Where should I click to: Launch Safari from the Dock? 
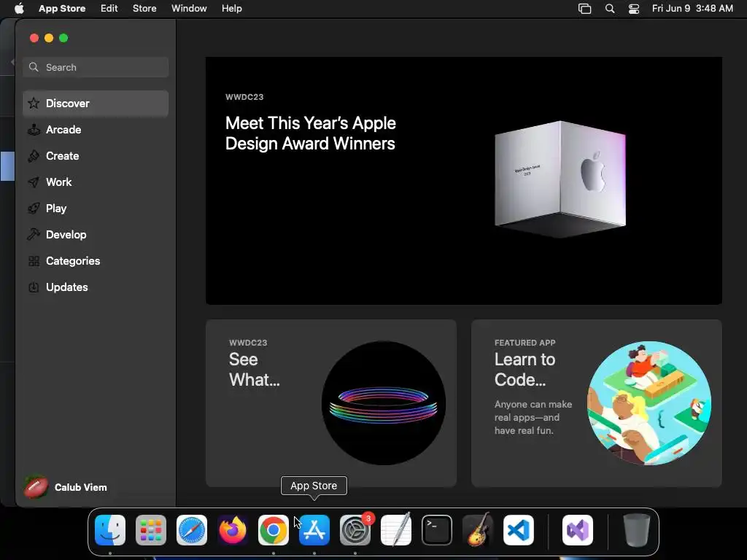(192, 530)
